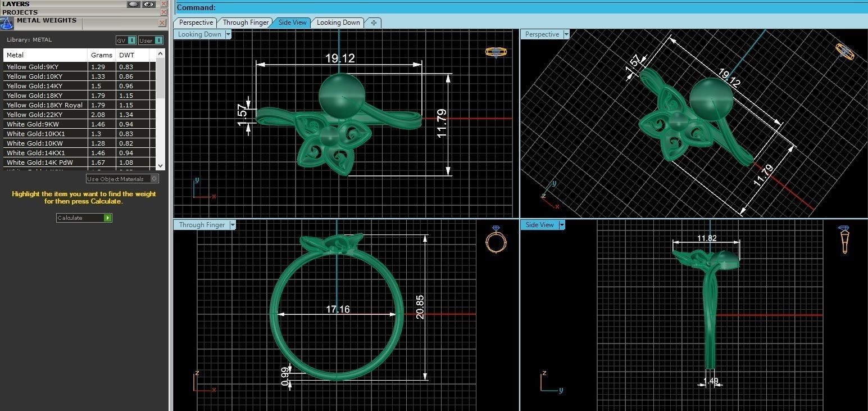The image size is (868, 411).
Task: Click the plus tab to add a viewport
Action: (374, 22)
